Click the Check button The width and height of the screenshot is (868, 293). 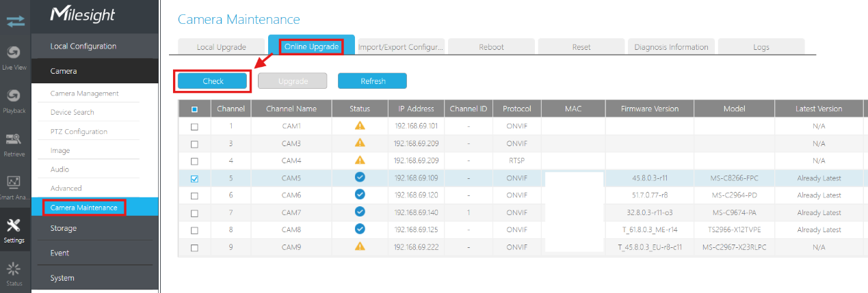click(x=213, y=81)
